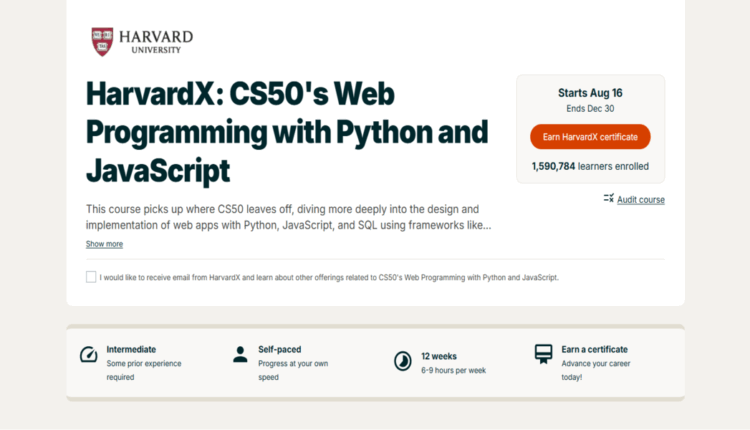750x430 pixels.
Task: Select the 12 weeks heading text
Action: pyautogui.click(x=438, y=355)
